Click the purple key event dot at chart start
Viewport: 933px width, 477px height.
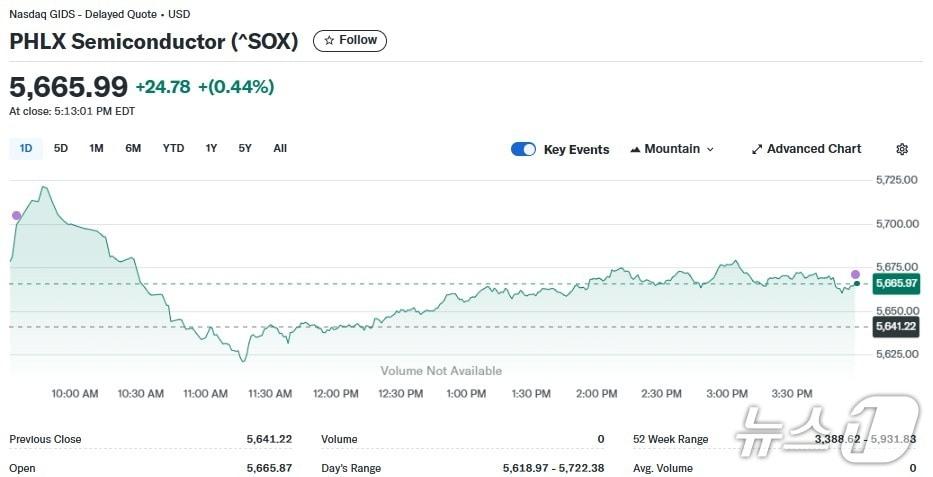[16, 215]
